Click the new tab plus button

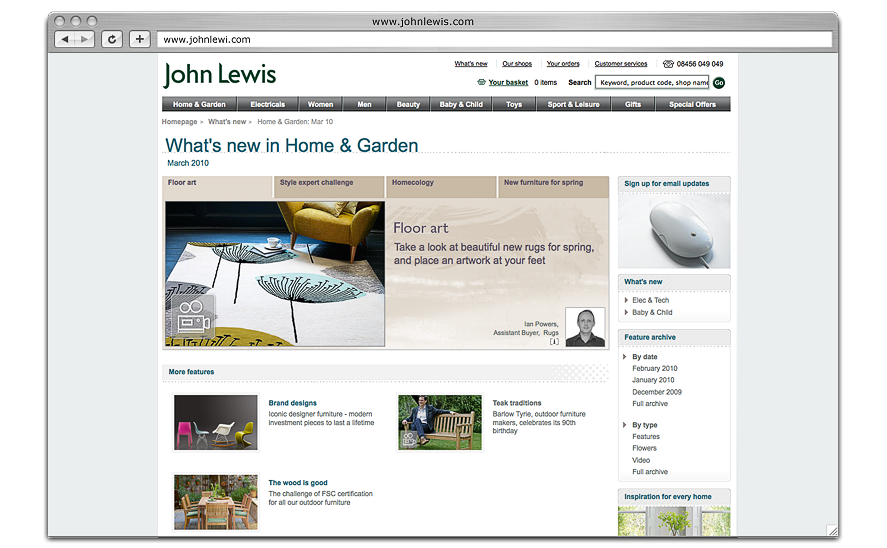139,39
